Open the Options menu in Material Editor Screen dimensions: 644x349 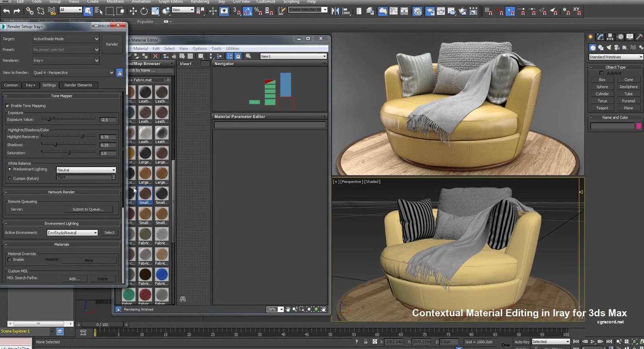(199, 49)
